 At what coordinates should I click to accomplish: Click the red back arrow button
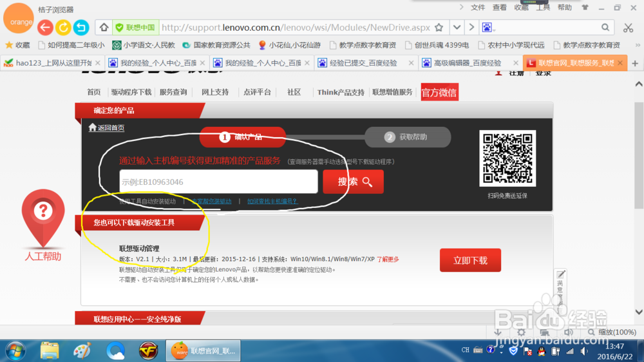click(x=45, y=28)
